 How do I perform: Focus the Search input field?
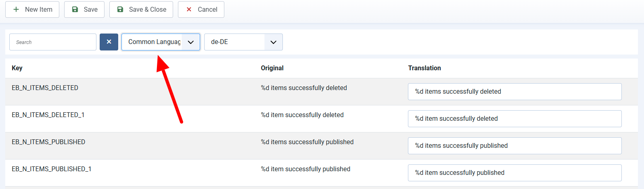(x=53, y=42)
